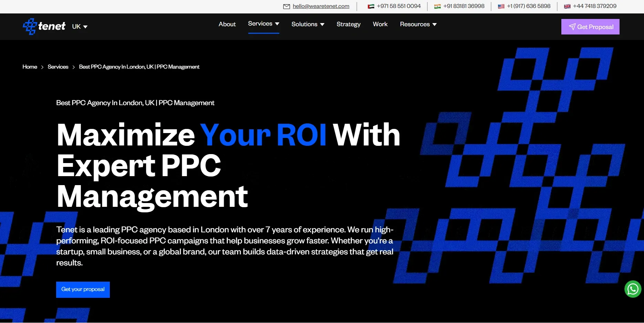
Task: Call the +44 7418 379209 number
Action: click(594, 6)
